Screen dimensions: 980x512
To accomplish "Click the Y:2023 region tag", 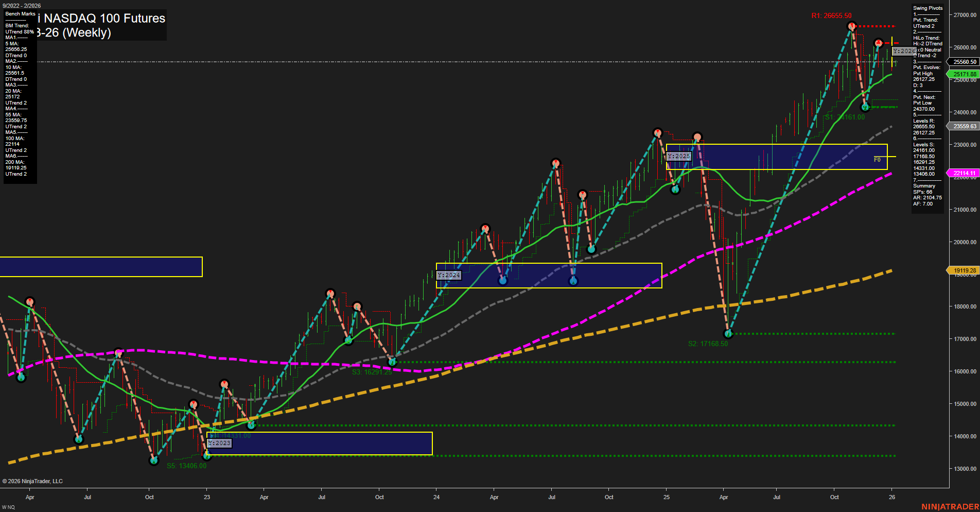I will (x=220, y=443).
